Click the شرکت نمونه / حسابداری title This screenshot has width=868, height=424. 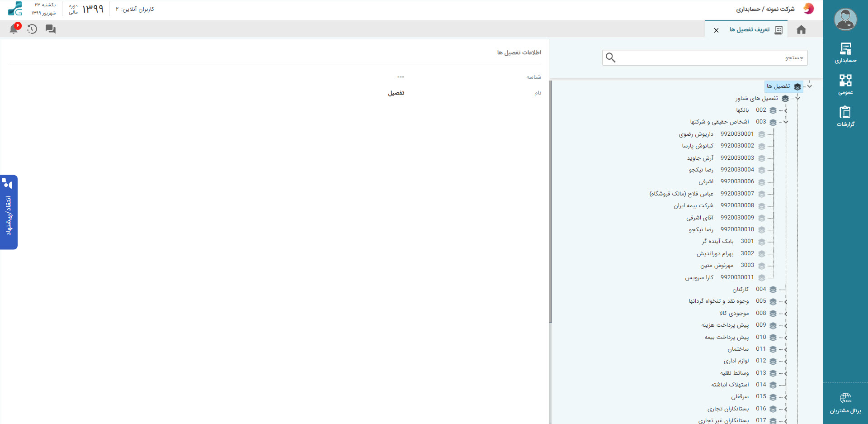pos(765,9)
